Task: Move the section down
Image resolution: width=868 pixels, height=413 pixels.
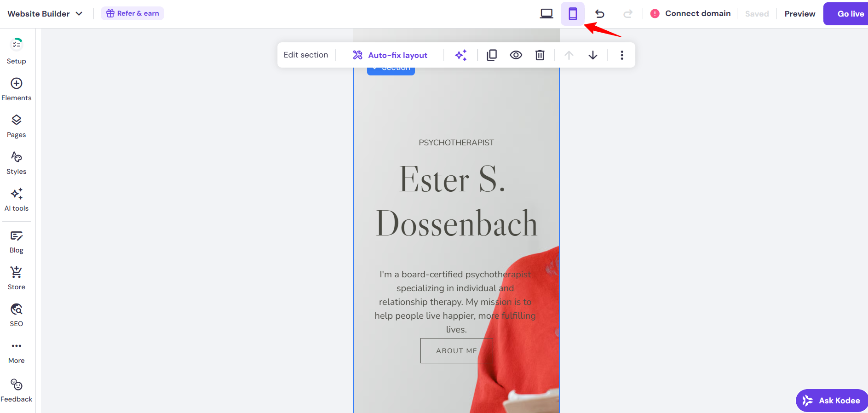Action: (593, 55)
